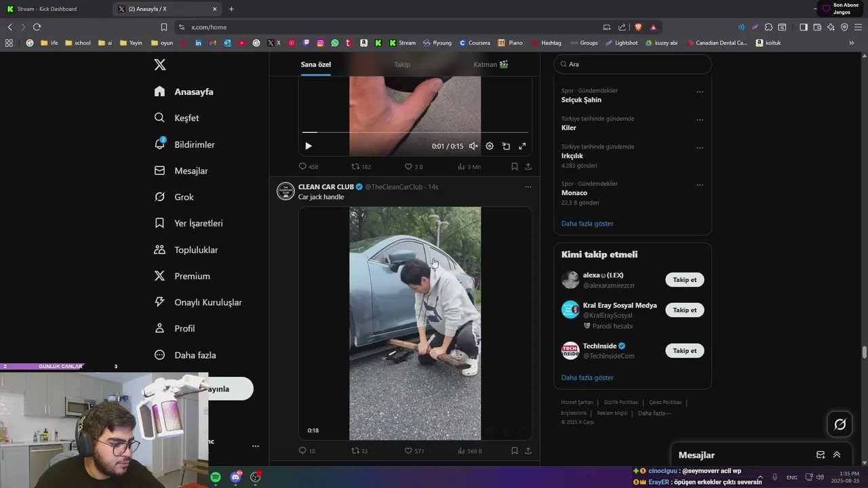Repost the post with 182 reposts
This screenshot has height=488, width=868.
pos(361,166)
